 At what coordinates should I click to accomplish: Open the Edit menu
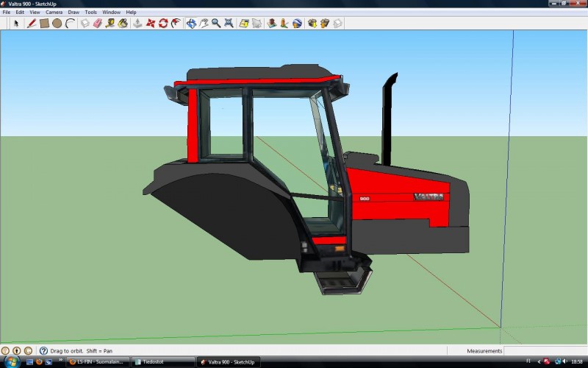pyautogui.click(x=20, y=12)
